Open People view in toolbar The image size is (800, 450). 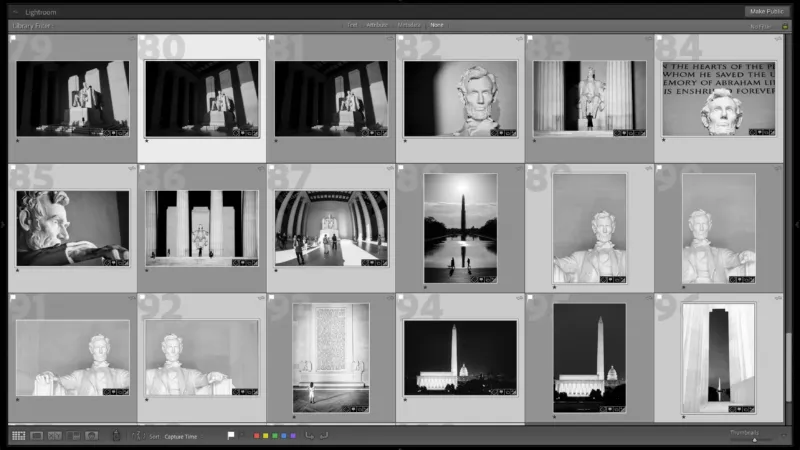point(91,436)
